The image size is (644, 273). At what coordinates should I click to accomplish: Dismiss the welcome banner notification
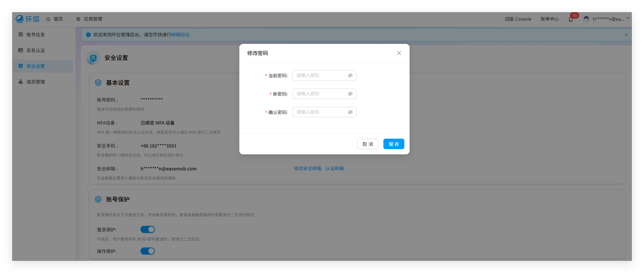[x=626, y=35]
